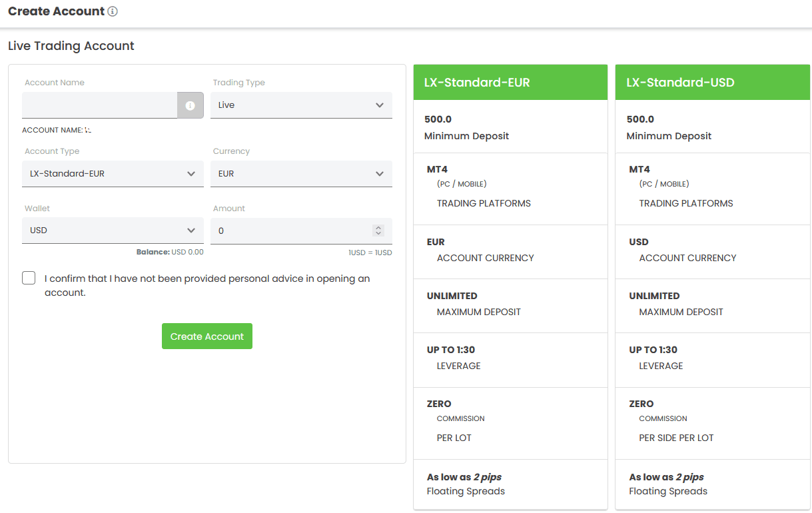The height and width of the screenshot is (513, 812).
Task: Click EUR account currency value in card
Action: tap(436, 242)
